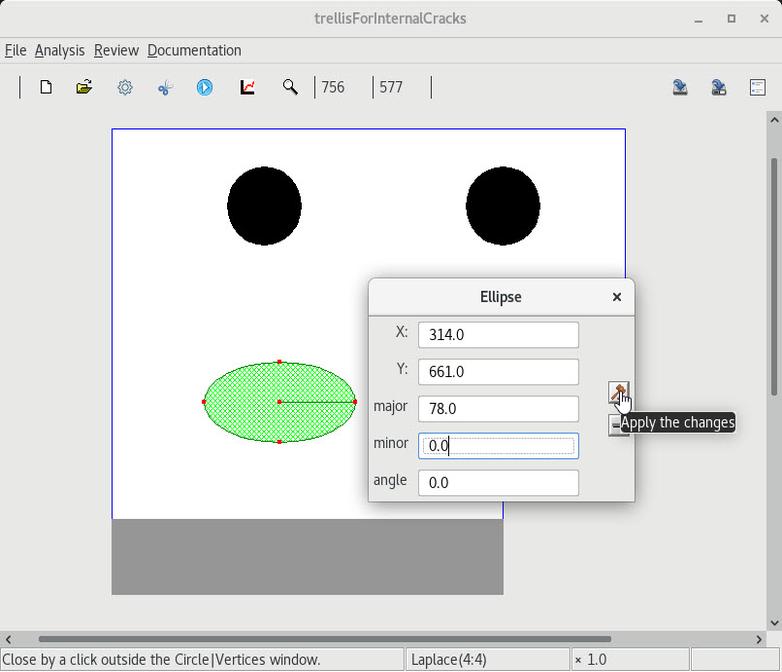
Task: Apply the changes with the hammer button
Action: pos(618,392)
